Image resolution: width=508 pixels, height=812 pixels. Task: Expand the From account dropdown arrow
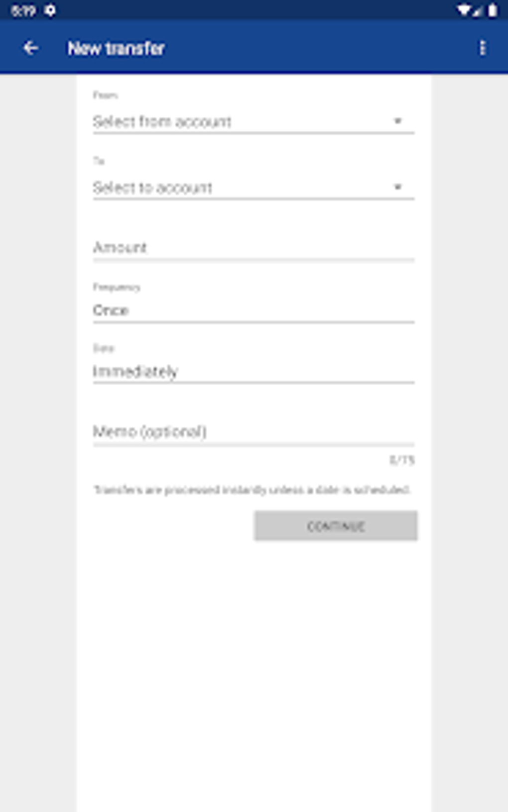tap(397, 121)
